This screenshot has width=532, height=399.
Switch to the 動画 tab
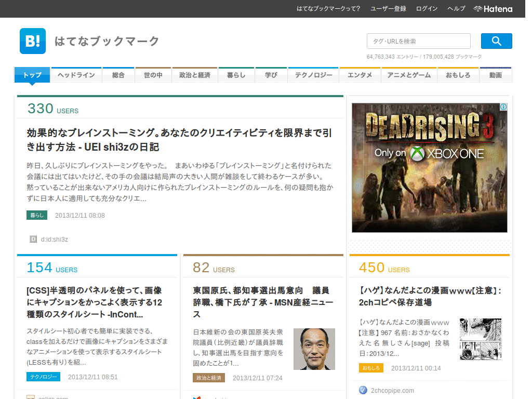(496, 75)
